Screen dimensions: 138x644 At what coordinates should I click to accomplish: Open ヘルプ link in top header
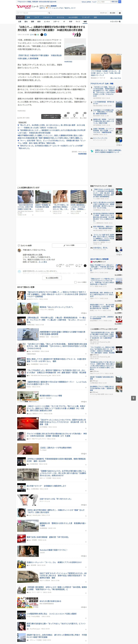pos(94,2)
